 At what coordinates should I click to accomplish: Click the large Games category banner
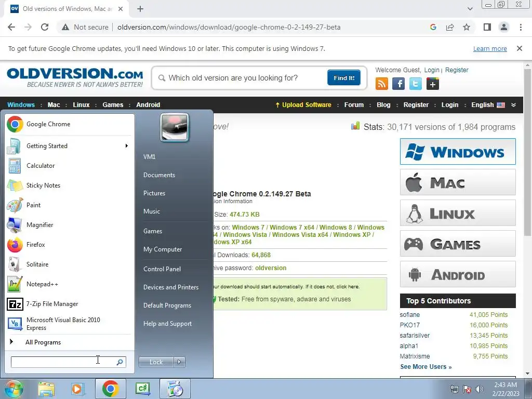pyautogui.click(x=458, y=244)
